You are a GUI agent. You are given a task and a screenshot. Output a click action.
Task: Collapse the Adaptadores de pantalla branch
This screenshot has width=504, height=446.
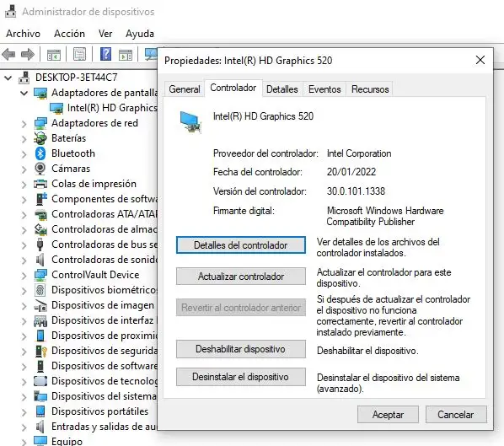[x=24, y=93]
